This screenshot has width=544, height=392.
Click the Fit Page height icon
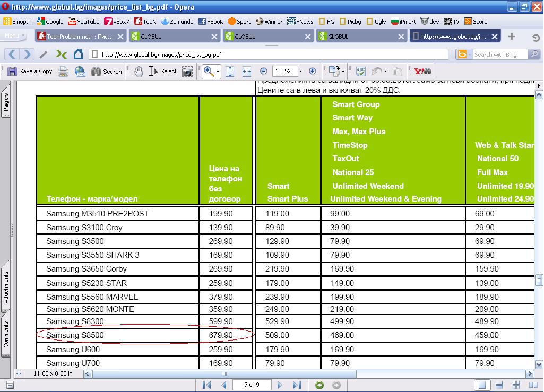coord(230,72)
